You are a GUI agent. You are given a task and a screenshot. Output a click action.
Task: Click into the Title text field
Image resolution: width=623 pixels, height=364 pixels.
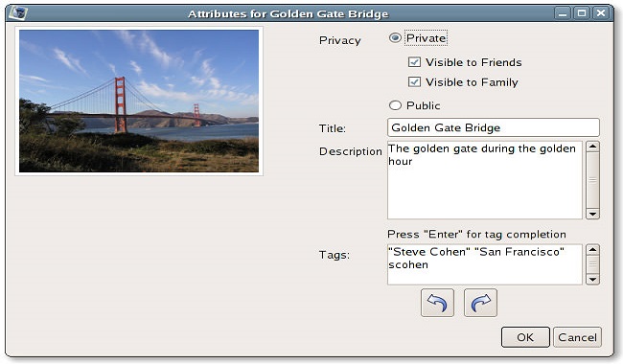click(493, 127)
